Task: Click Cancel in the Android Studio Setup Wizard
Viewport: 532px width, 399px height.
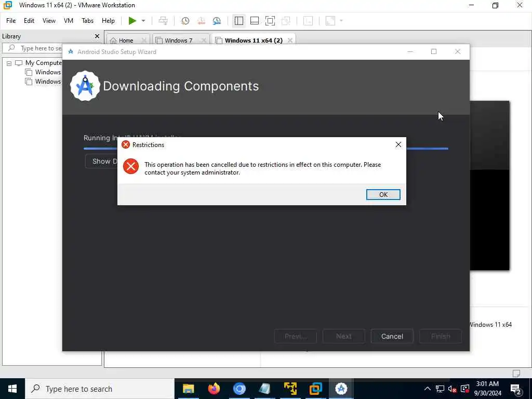Action: click(x=392, y=336)
